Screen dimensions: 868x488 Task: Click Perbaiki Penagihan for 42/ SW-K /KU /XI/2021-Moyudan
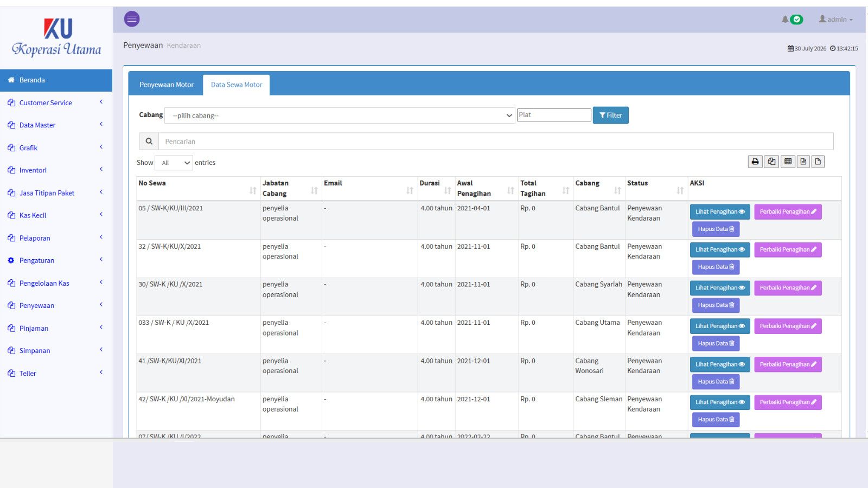[x=788, y=402]
